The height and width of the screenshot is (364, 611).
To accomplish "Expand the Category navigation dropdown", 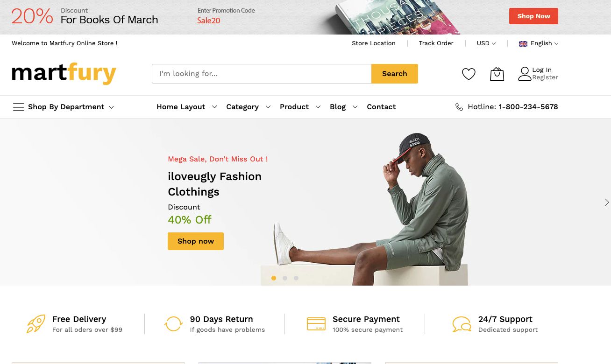I will (x=249, y=107).
